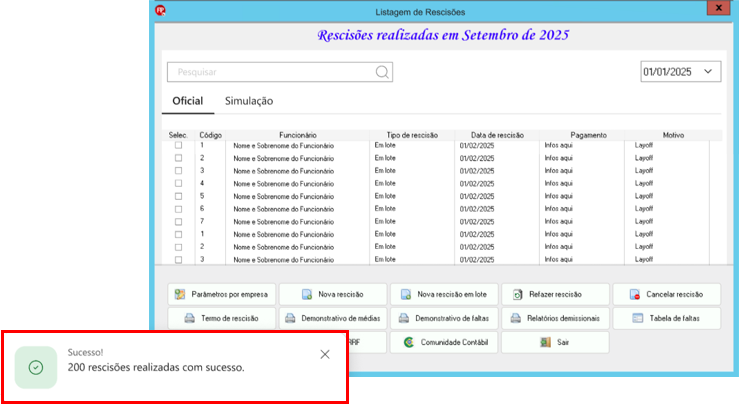This screenshot has width=739, height=404.
Task: Open Nova rescisão via its document icon
Action: coord(333,294)
